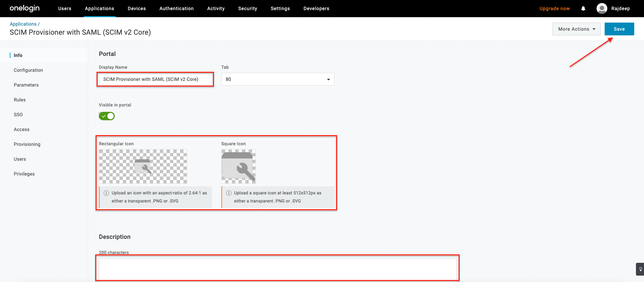Click the user profile avatar
This screenshot has width=644, height=282.
coord(602,8)
